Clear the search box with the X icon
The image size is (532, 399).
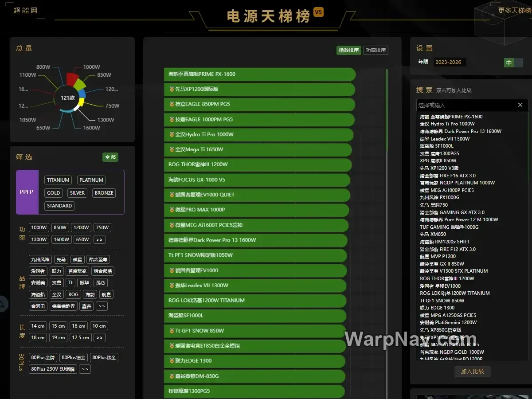pos(520,105)
